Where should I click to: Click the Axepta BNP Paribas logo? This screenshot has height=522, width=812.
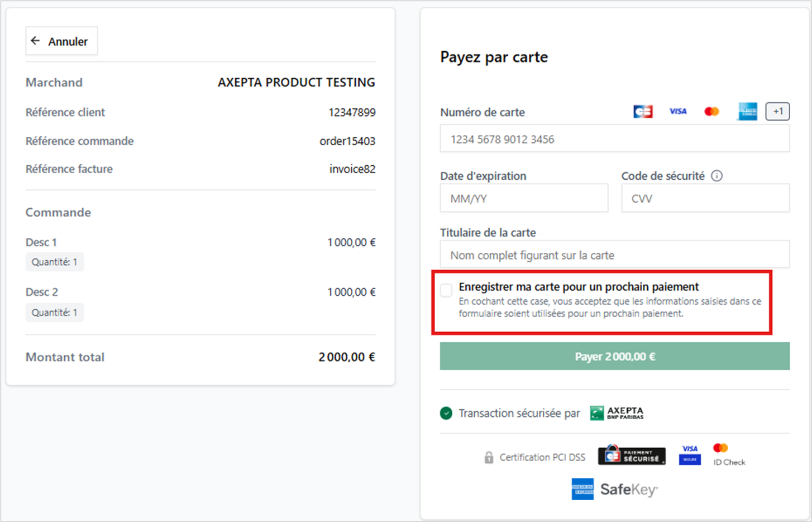[617, 413]
